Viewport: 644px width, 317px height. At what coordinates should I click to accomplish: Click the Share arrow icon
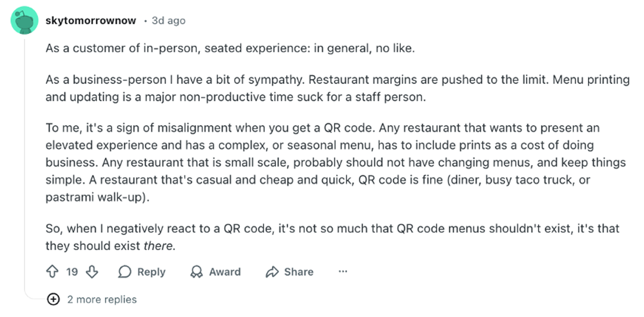point(272,272)
